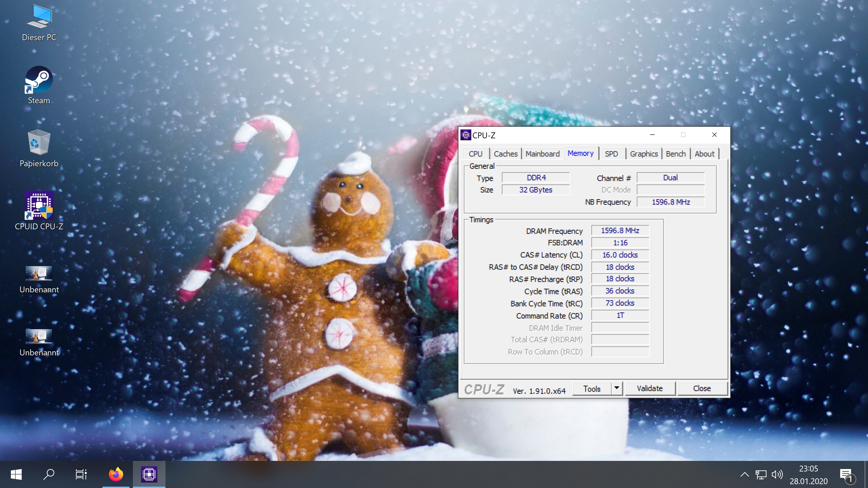
Task: Open the taskbar search magnifier icon
Action: (49, 474)
